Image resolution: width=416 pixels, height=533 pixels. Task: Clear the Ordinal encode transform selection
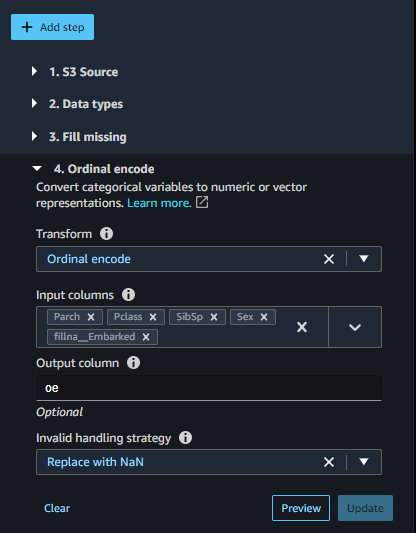point(329,259)
